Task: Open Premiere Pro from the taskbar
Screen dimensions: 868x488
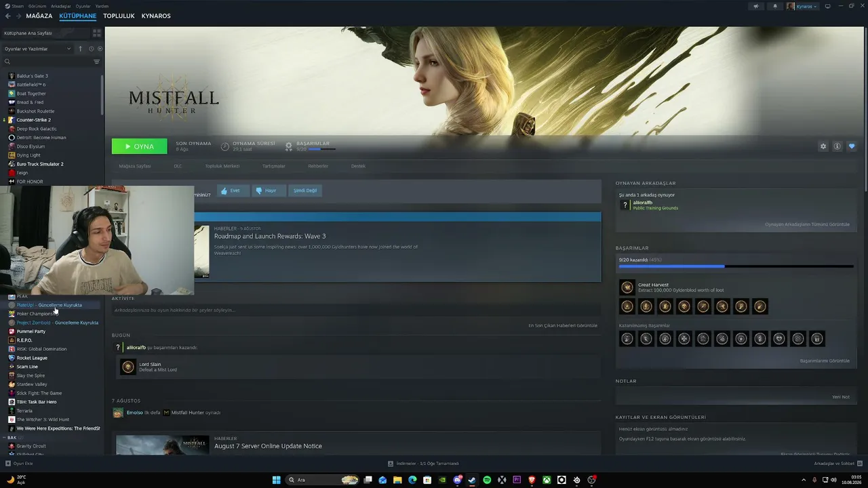Action: [x=517, y=480]
